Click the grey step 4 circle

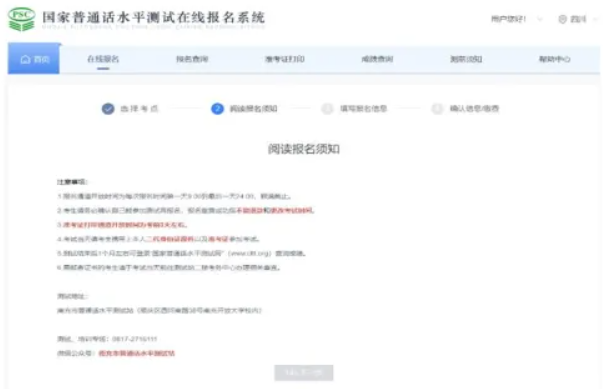point(437,109)
